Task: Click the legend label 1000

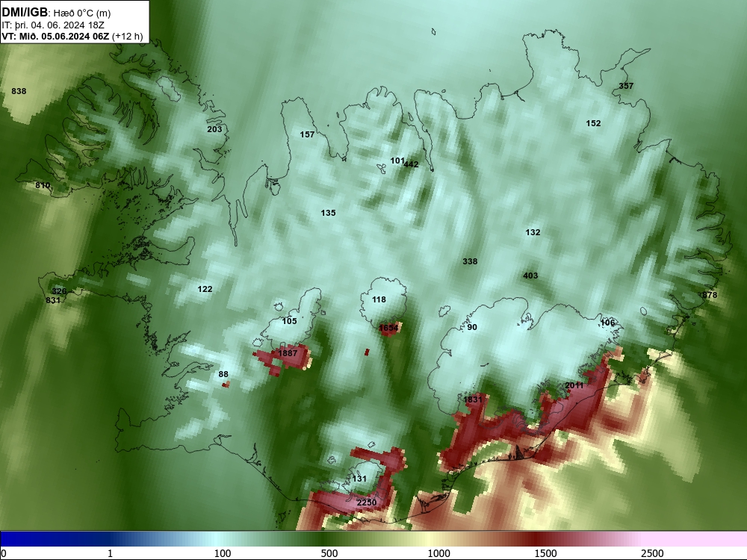Action: [438, 553]
